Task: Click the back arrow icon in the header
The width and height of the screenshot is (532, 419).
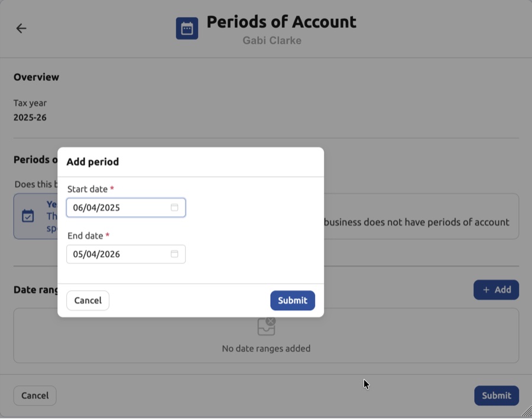Action: (21, 28)
